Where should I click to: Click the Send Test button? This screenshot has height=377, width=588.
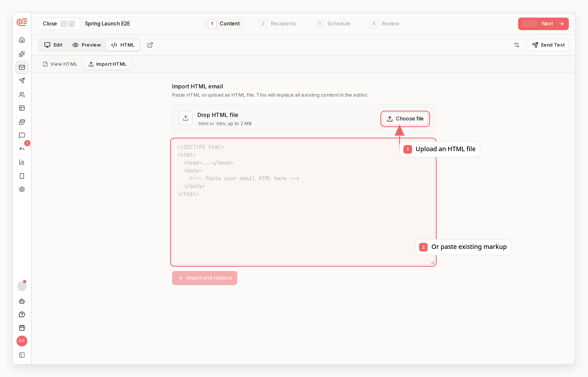pos(548,45)
